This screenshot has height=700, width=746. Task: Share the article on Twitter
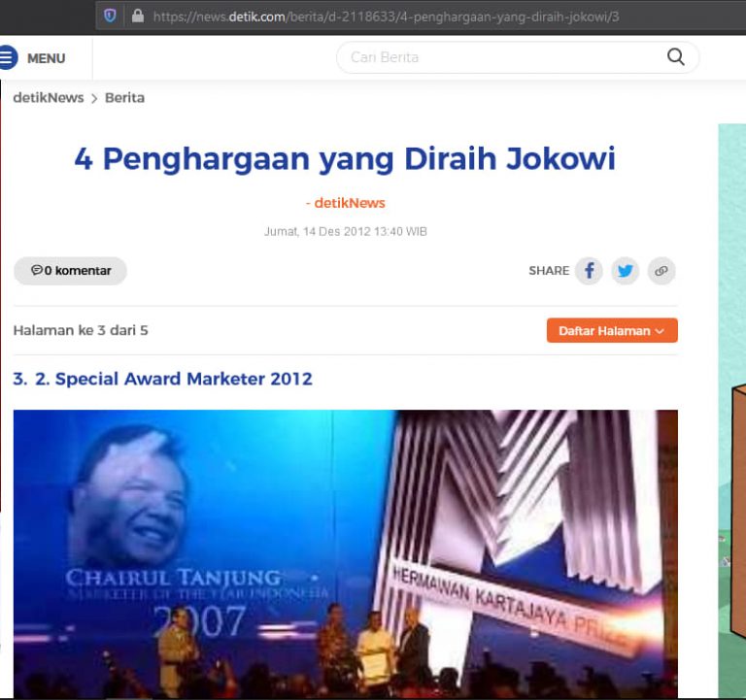pos(626,271)
